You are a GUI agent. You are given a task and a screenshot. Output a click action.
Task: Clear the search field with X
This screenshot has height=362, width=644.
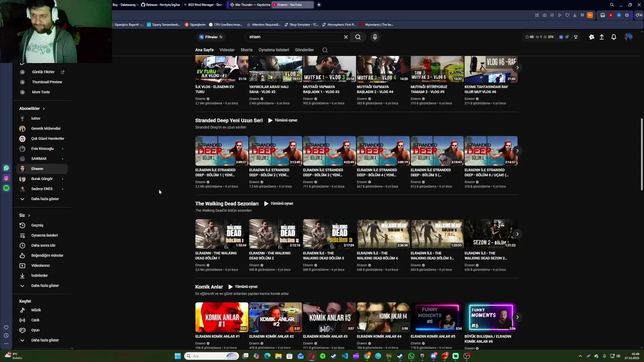pos(346,37)
